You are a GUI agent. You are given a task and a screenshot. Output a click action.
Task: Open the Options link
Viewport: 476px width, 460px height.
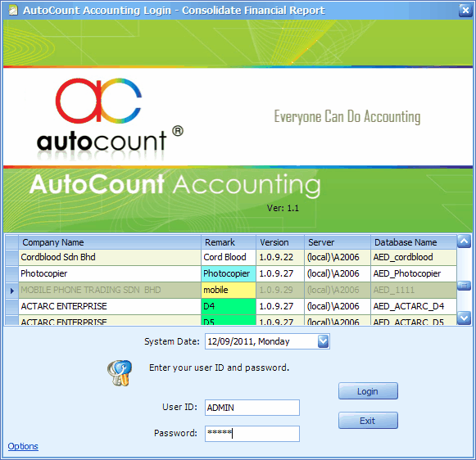click(x=23, y=446)
